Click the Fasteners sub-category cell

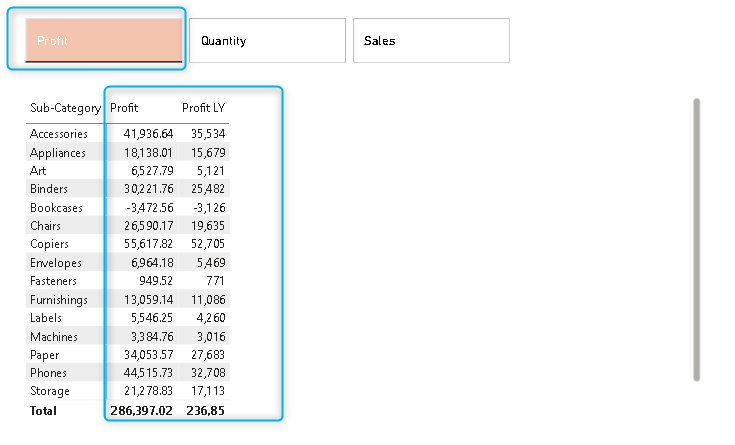[56, 281]
